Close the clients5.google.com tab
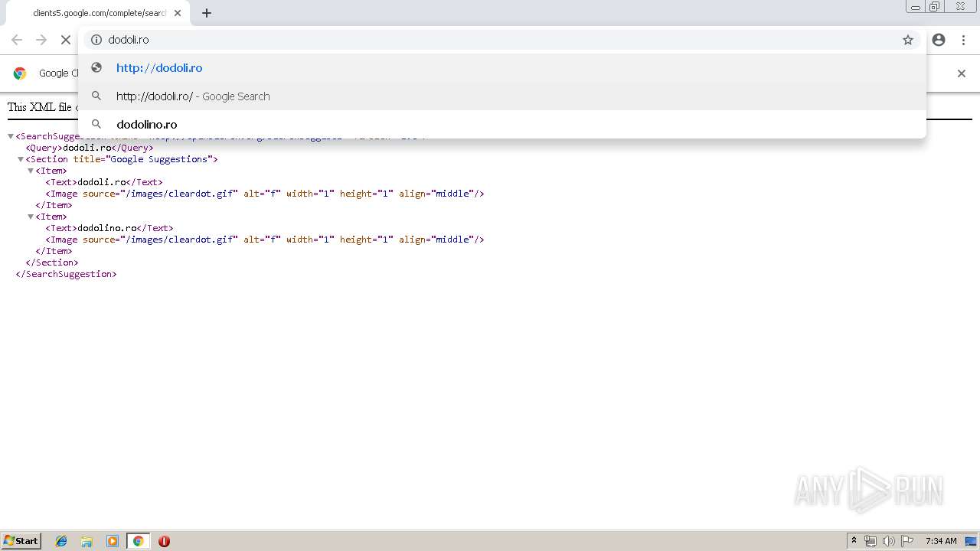The width and height of the screenshot is (980, 551). click(178, 13)
